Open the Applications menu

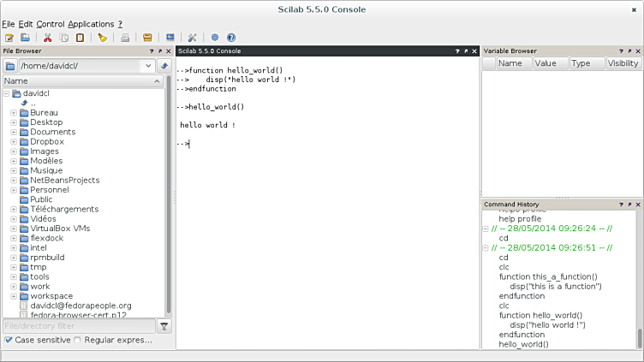pyautogui.click(x=91, y=24)
